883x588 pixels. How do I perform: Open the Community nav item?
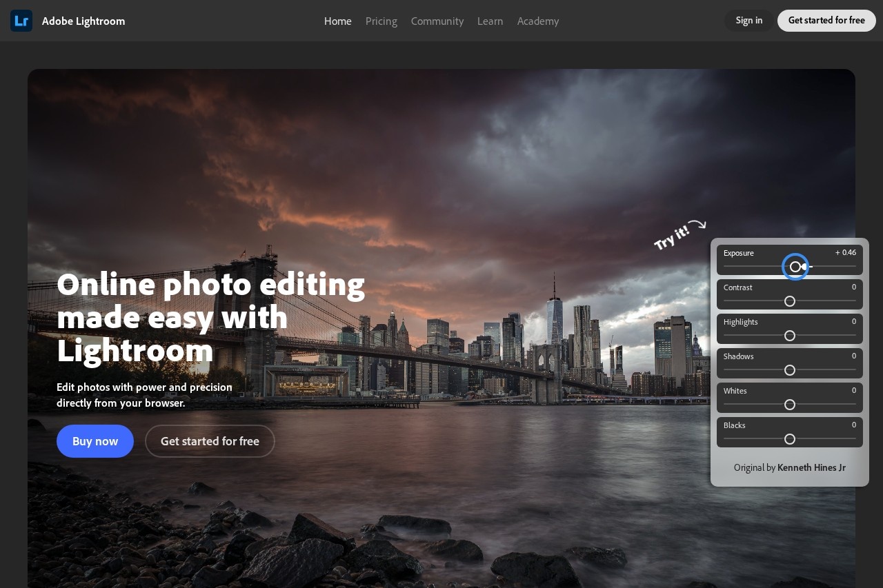point(437,21)
